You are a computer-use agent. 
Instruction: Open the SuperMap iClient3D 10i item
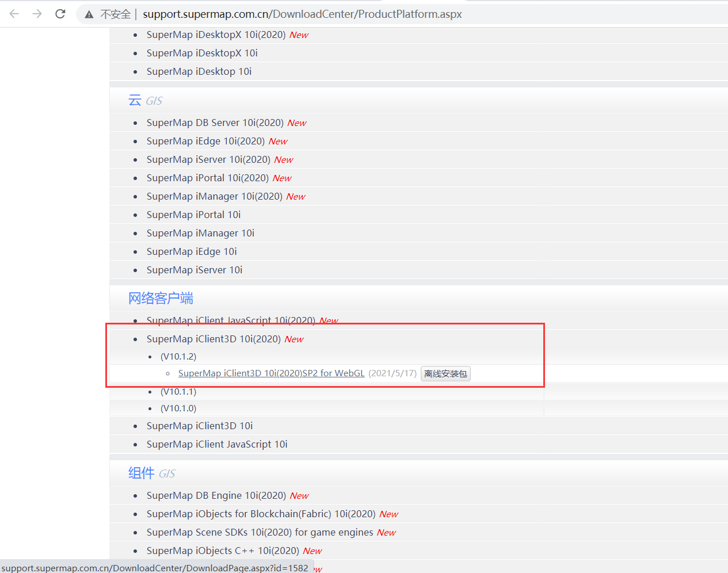pos(200,426)
